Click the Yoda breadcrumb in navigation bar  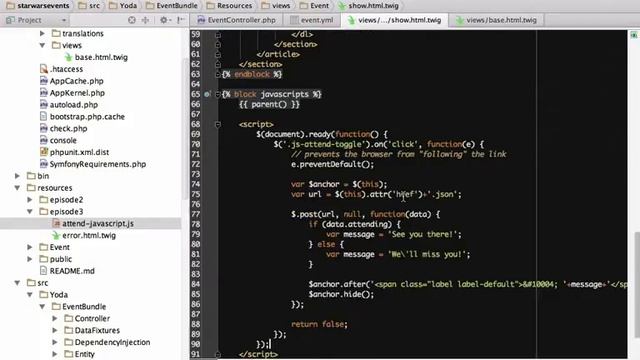tap(123, 6)
